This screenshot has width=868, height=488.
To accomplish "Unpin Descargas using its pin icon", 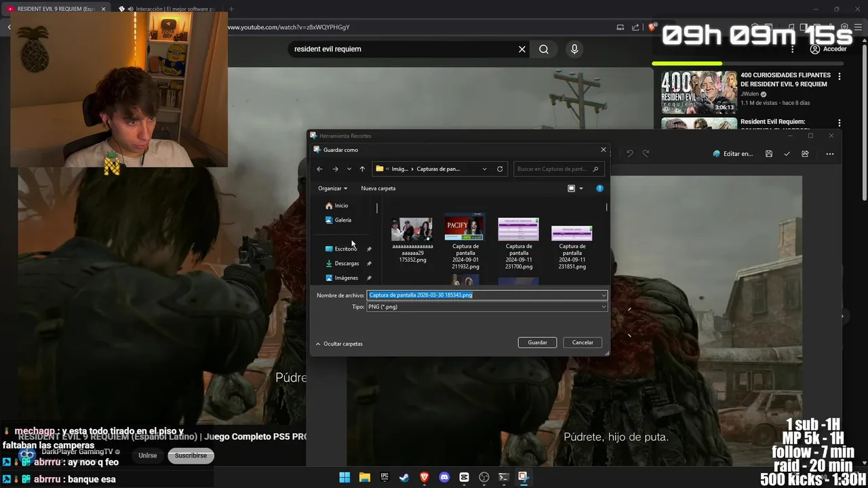I will pyautogui.click(x=369, y=263).
